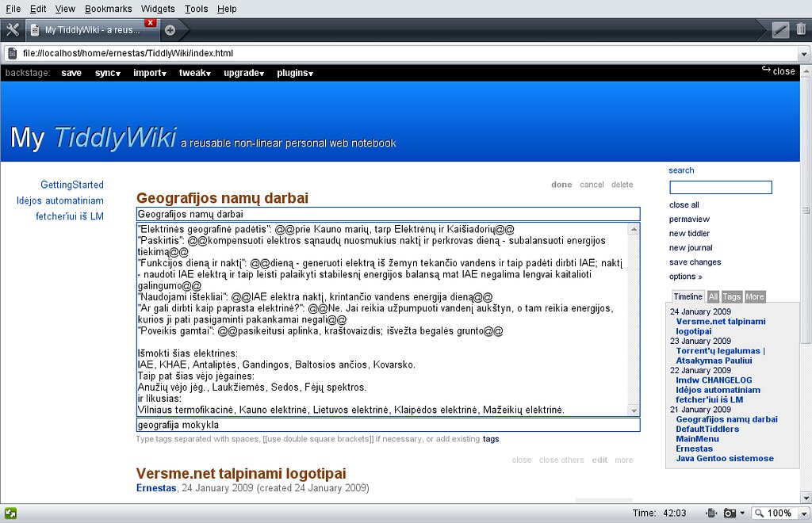812x523 pixels.
Task: Click the sidebar search input box
Action: [x=720, y=187]
